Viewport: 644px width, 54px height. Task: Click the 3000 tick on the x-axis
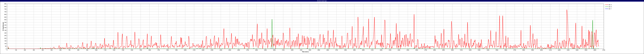[x=274, y=50]
